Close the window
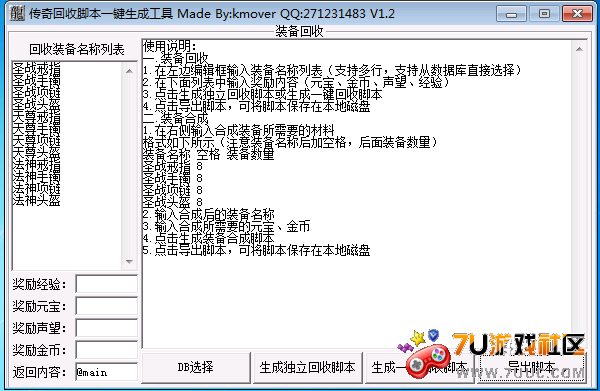This screenshot has width=600, height=391. coord(577,14)
